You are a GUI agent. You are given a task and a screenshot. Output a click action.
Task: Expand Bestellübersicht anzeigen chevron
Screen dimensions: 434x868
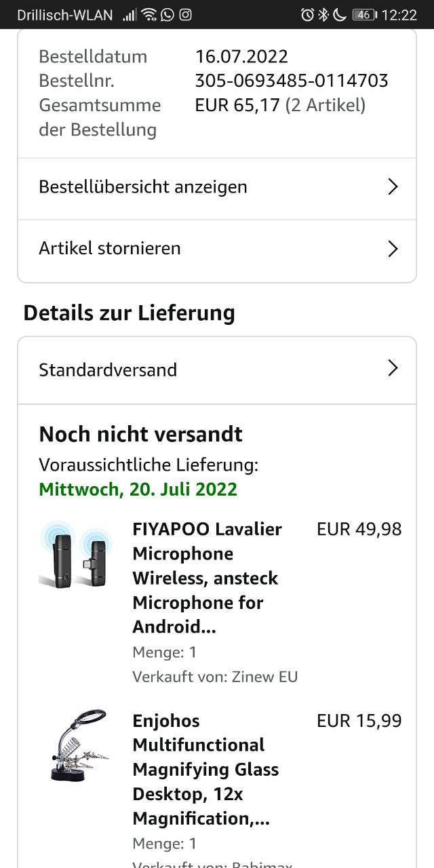[x=392, y=187]
